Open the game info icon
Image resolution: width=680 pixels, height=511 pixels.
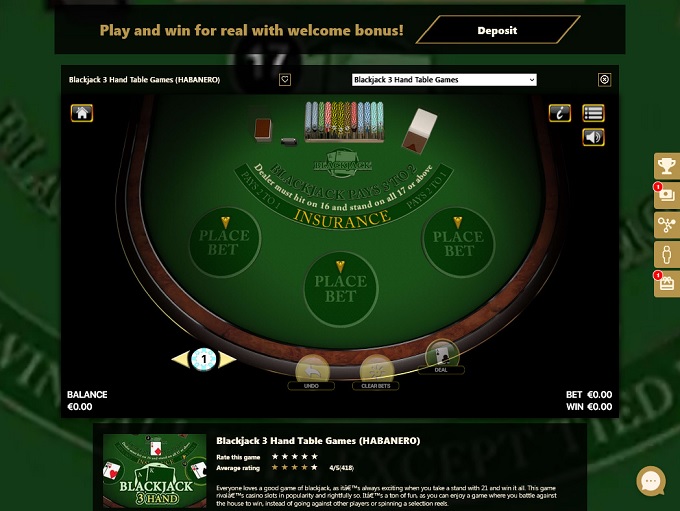(x=559, y=113)
